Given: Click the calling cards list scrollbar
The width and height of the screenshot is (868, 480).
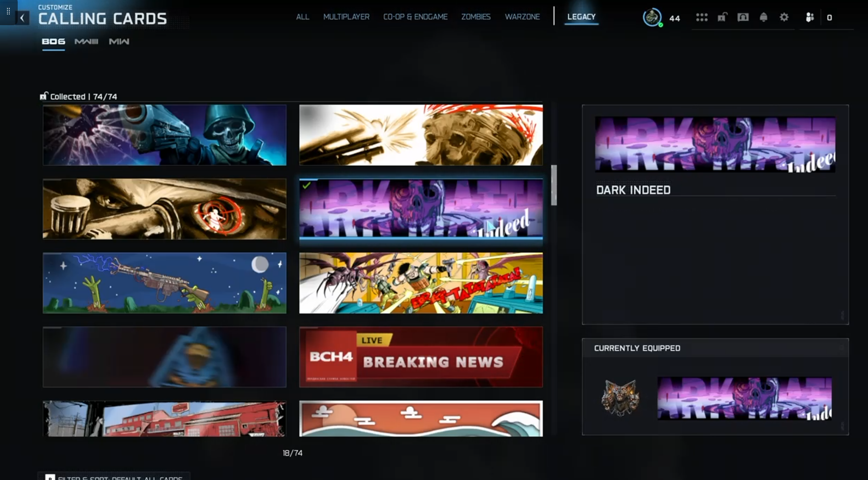Looking at the screenshot, I should (x=554, y=185).
